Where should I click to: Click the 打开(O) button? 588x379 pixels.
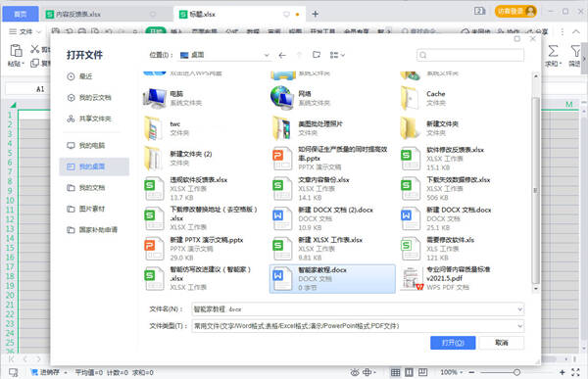[x=453, y=343]
